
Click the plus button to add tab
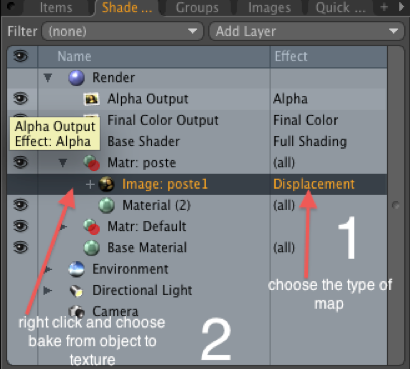tap(384, 7)
